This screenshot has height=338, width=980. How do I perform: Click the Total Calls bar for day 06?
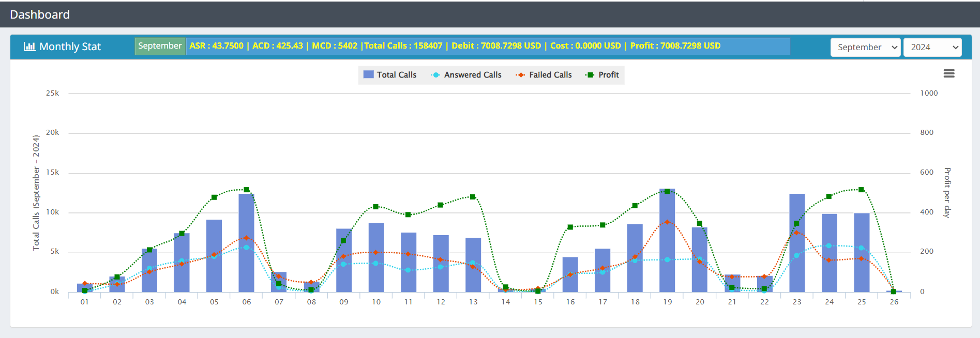247,243
